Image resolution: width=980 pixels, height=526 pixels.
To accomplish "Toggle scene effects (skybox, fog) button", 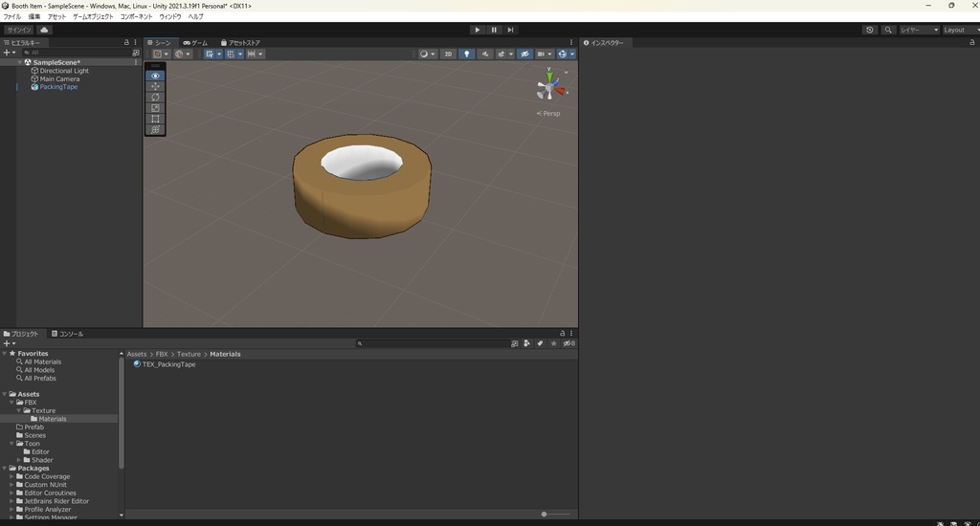I will tap(503, 55).
